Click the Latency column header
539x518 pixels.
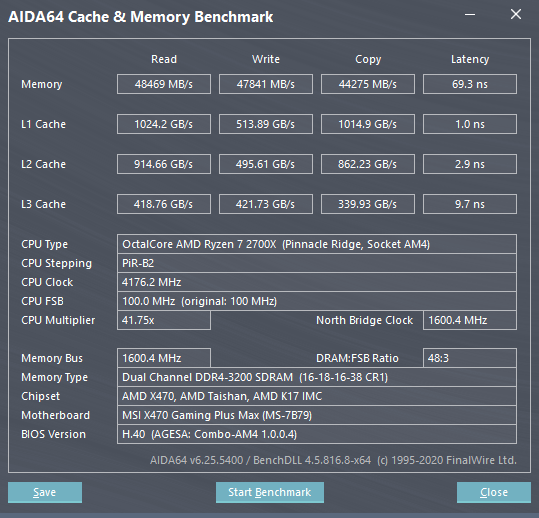(x=470, y=59)
